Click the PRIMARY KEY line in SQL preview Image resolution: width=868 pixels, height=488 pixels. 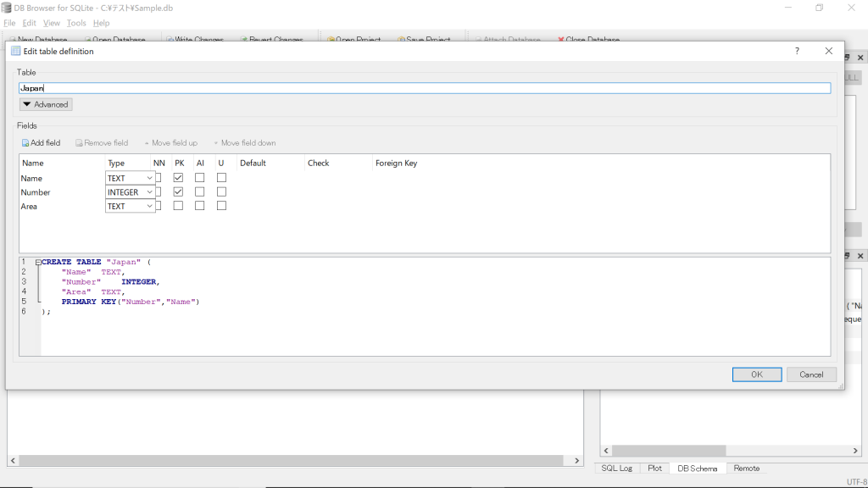click(x=130, y=302)
